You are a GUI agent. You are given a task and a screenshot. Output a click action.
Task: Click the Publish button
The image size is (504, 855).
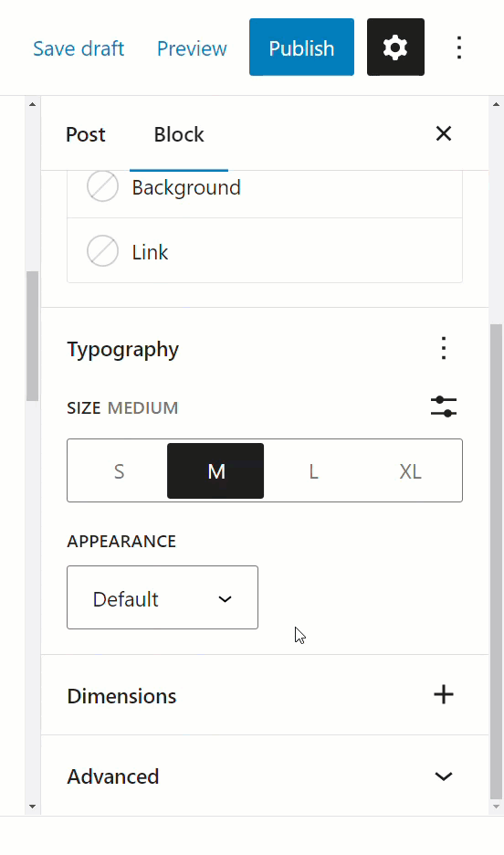(302, 47)
